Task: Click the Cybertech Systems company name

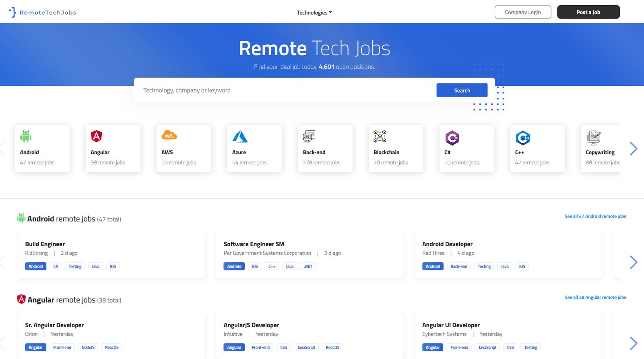Action: [x=444, y=334]
